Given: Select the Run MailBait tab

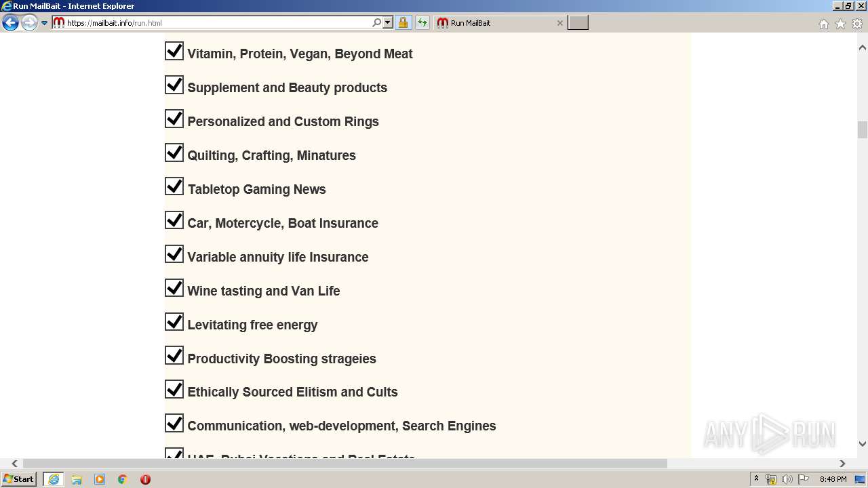Looking at the screenshot, I should pyautogui.click(x=499, y=22).
